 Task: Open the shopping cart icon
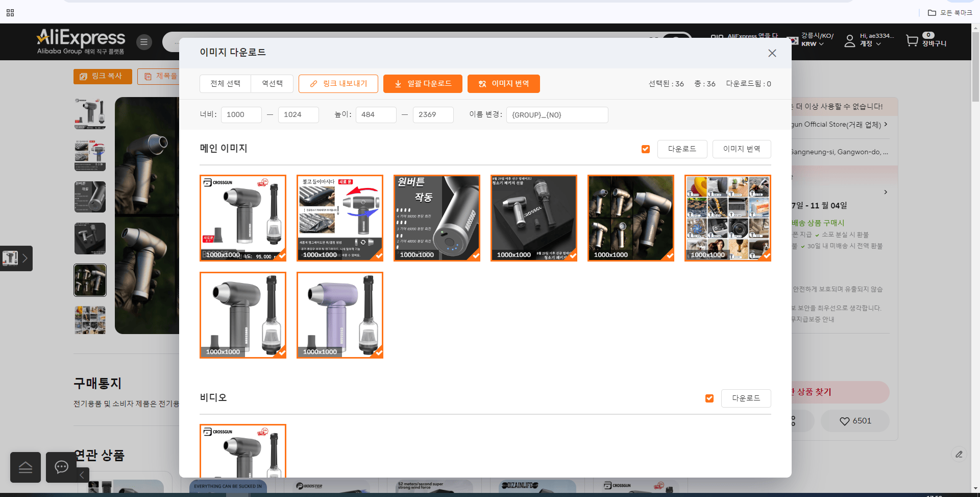pos(912,41)
